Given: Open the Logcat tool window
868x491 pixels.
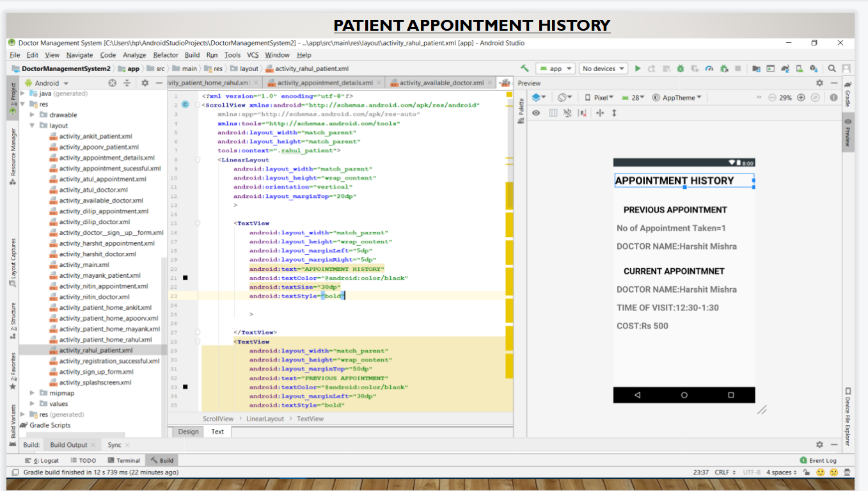Looking at the screenshot, I should [42, 460].
